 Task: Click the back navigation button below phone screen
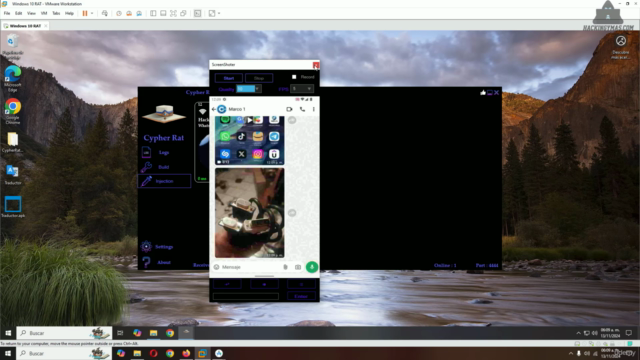click(227, 284)
